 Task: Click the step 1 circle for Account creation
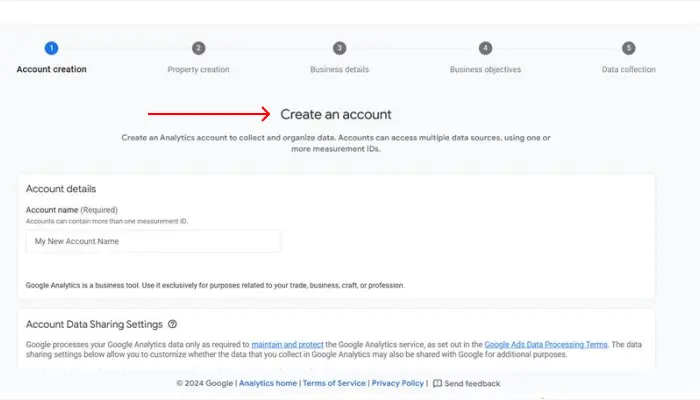[52, 48]
